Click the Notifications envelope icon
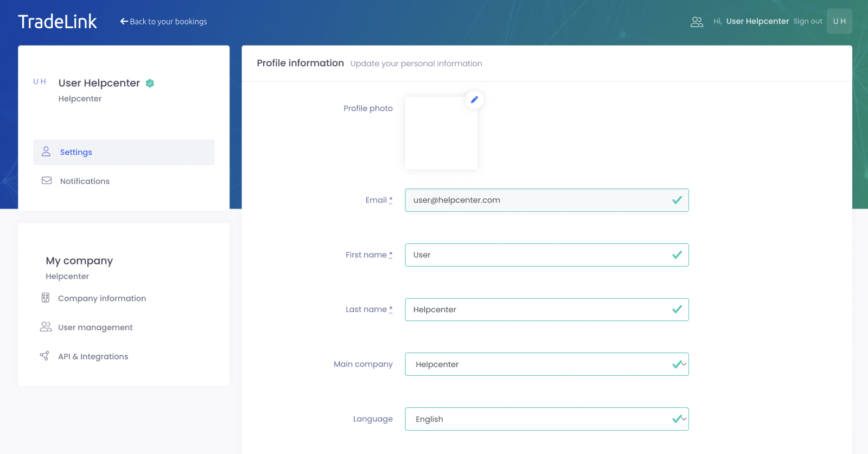 pos(47,181)
